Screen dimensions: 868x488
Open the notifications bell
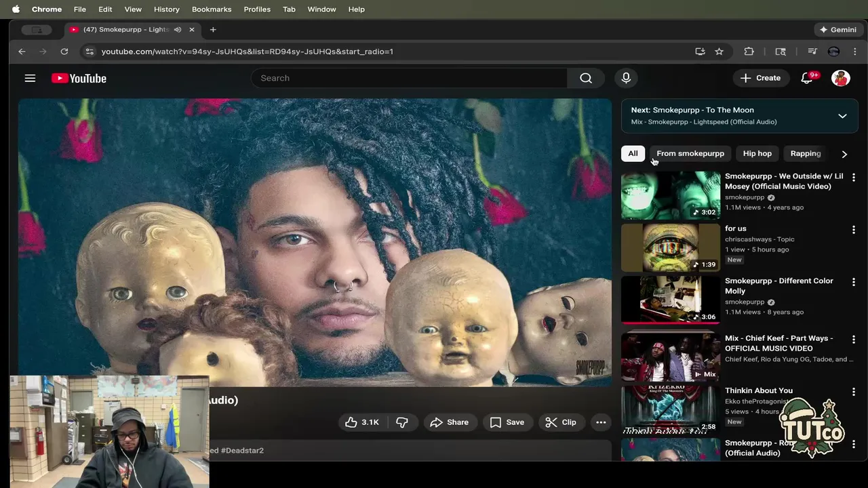[x=807, y=78]
